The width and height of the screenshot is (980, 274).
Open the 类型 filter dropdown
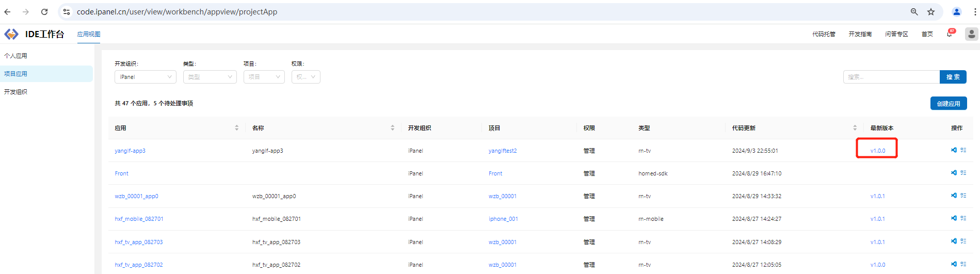pyautogui.click(x=210, y=77)
